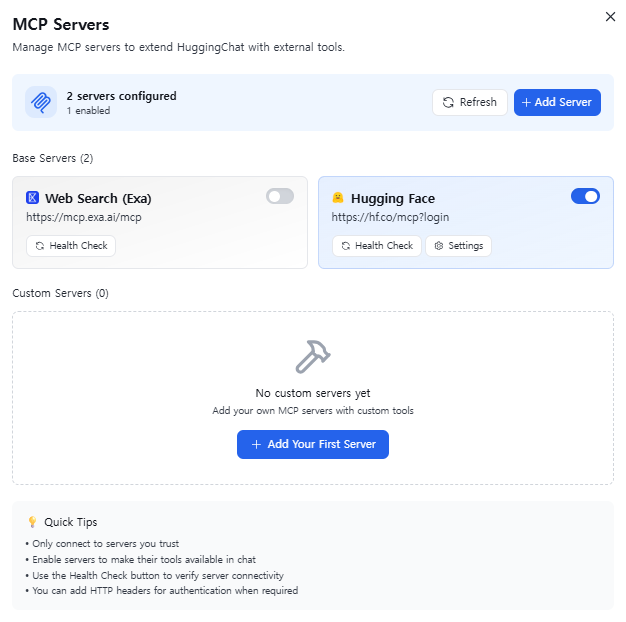
Task: Click the tip about HTTP headers for authentication
Action: point(165,590)
